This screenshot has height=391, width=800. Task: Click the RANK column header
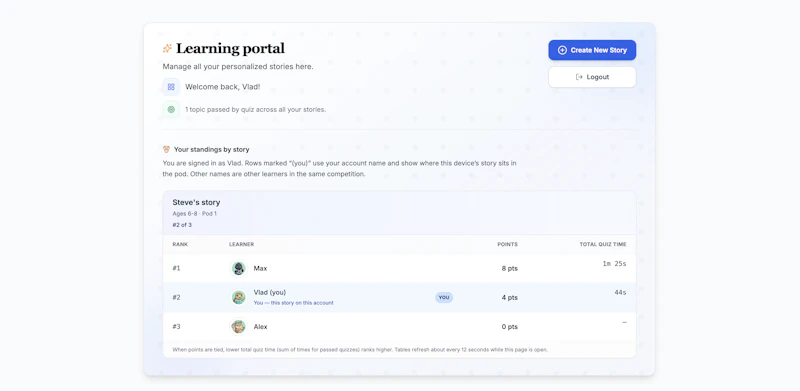(x=180, y=245)
